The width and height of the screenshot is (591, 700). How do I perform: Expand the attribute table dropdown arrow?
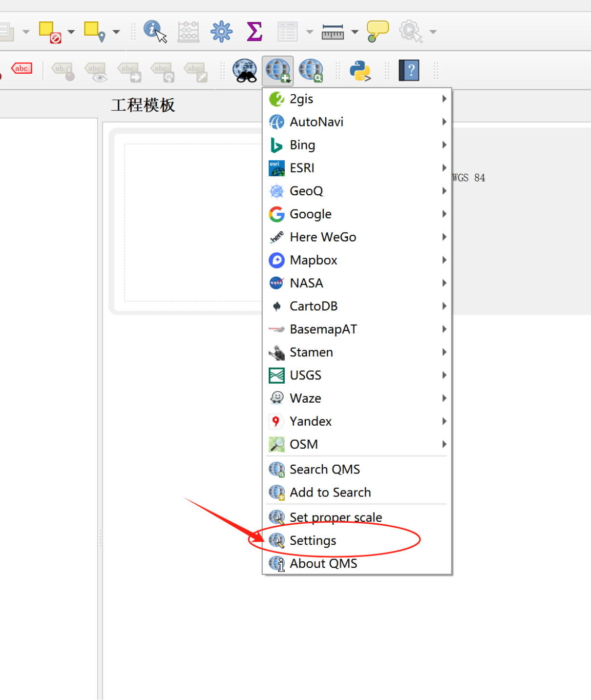[310, 32]
